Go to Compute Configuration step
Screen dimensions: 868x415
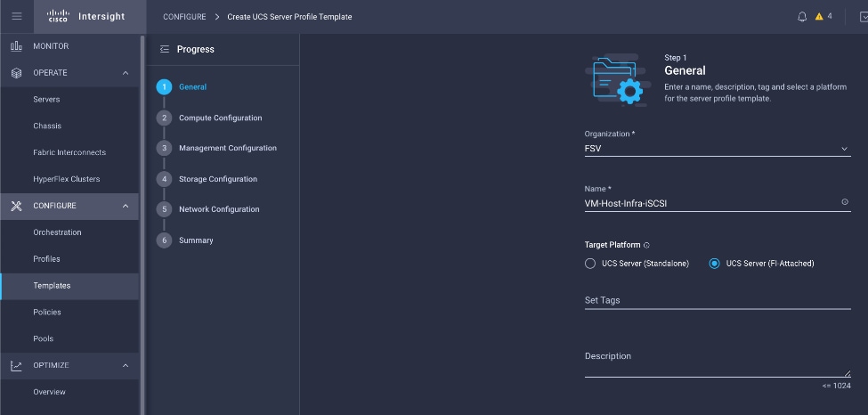[220, 118]
